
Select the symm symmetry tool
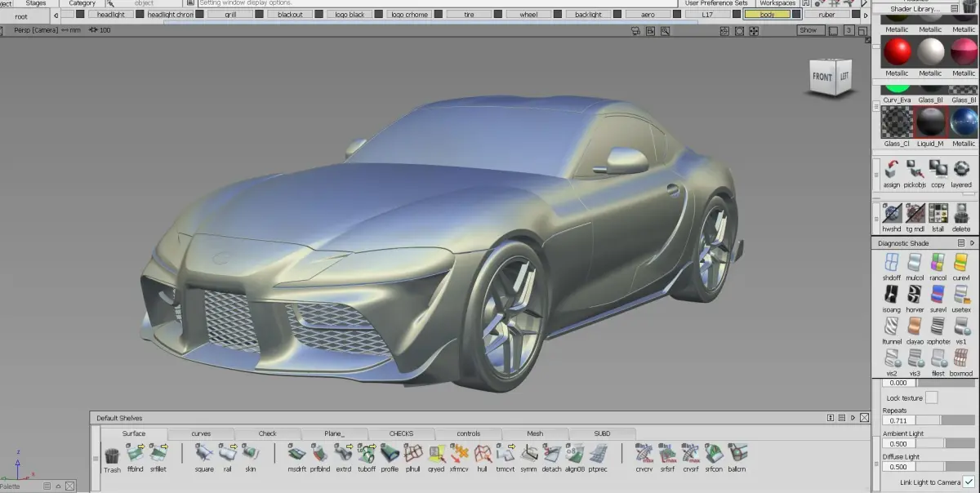[x=529, y=456]
